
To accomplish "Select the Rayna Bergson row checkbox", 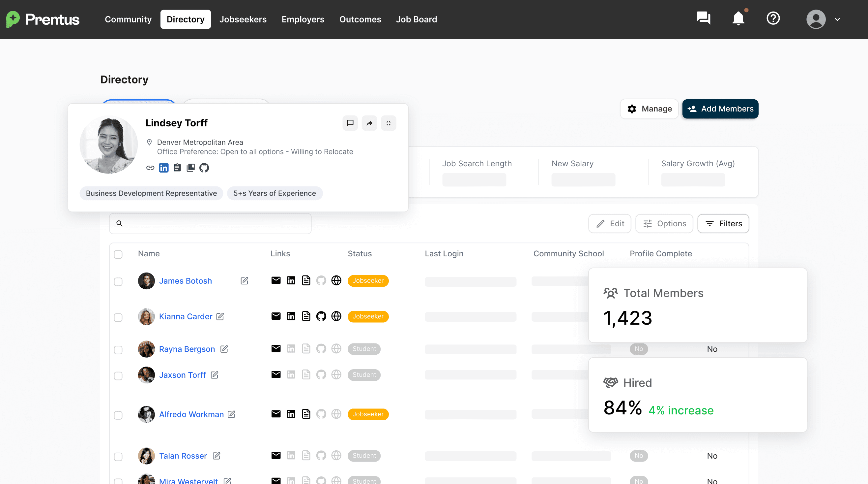I will point(118,350).
